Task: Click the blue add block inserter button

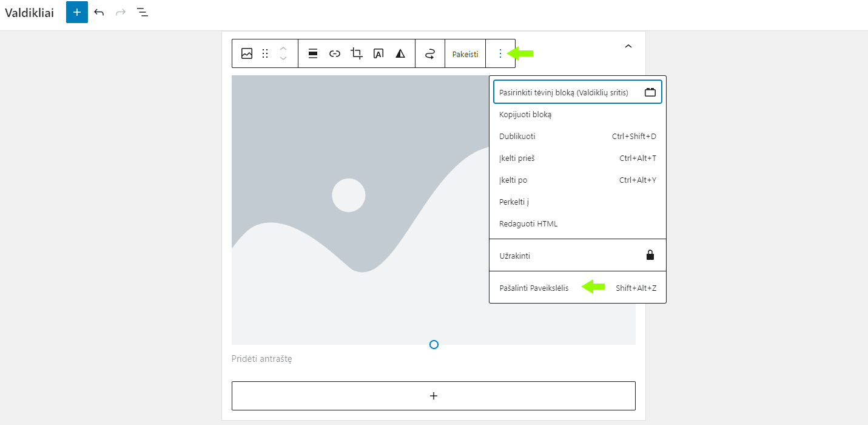Action: pyautogui.click(x=77, y=12)
